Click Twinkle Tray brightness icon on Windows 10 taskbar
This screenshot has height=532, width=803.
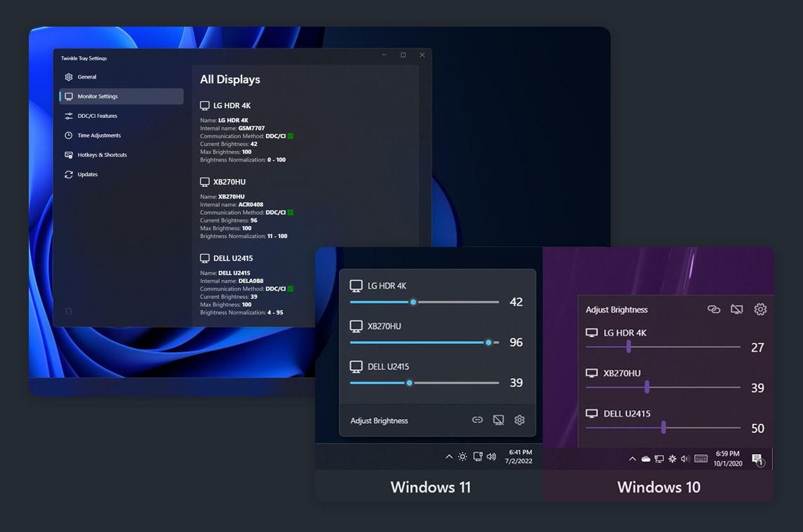[x=672, y=459]
